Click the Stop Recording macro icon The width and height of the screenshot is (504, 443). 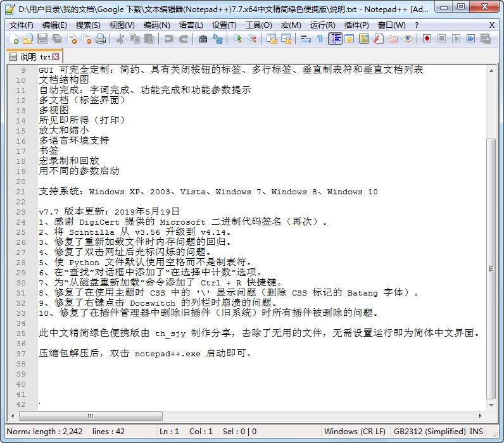coord(442,39)
